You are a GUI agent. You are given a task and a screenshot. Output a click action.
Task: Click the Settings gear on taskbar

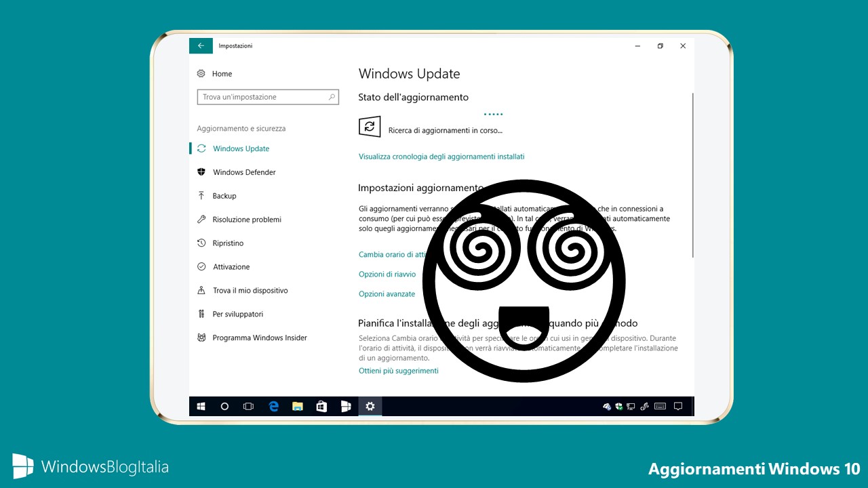pos(370,406)
